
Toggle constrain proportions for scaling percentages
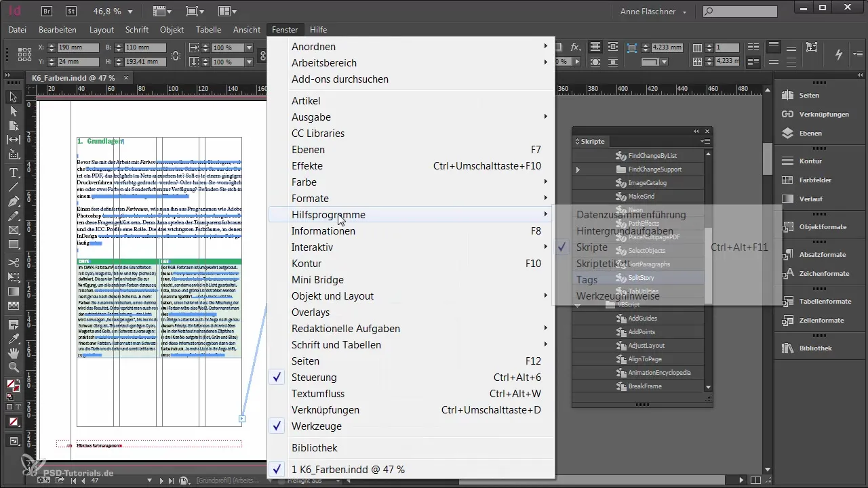click(263, 55)
